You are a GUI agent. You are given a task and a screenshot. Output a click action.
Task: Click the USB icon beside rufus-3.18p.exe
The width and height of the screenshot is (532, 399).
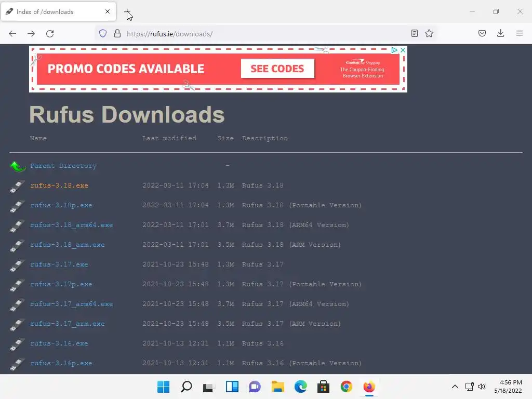pos(17,206)
